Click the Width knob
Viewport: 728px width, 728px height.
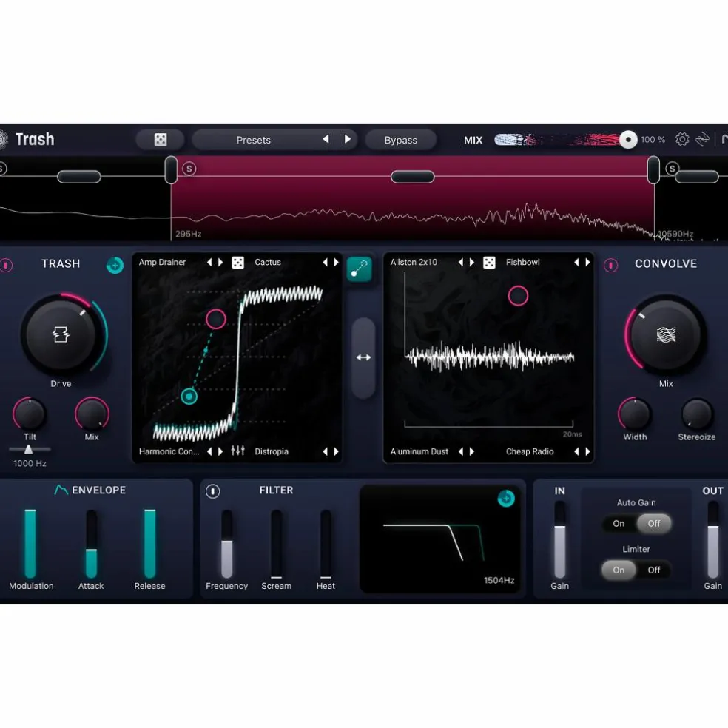click(635, 414)
